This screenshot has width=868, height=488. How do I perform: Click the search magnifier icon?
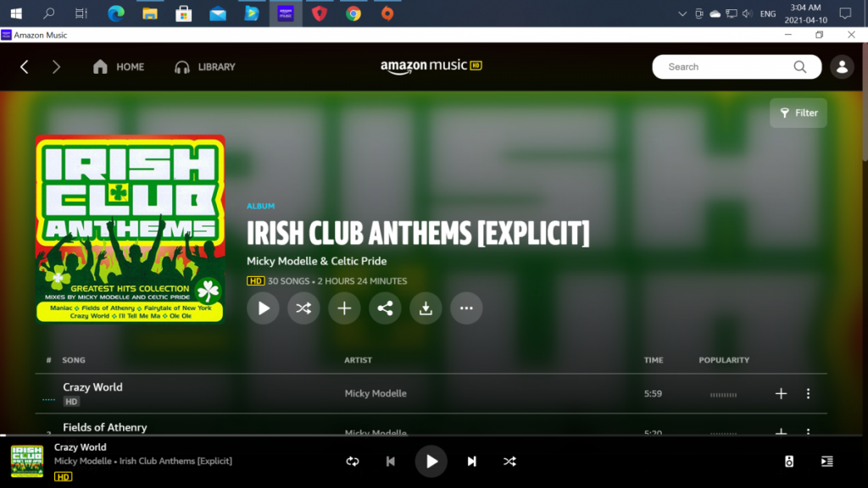[800, 67]
